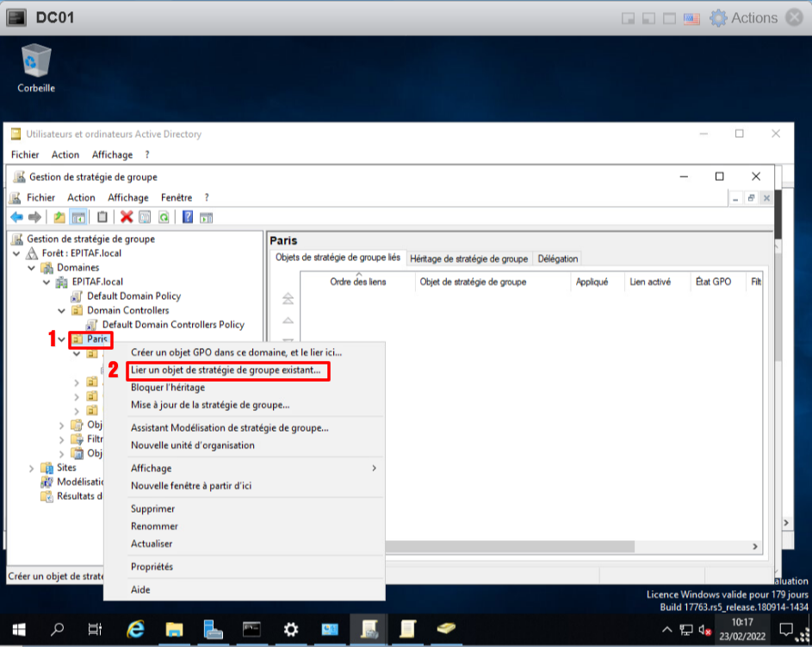Open help via the blue question-mark icon
The height and width of the screenshot is (647, 812).
[x=187, y=217]
